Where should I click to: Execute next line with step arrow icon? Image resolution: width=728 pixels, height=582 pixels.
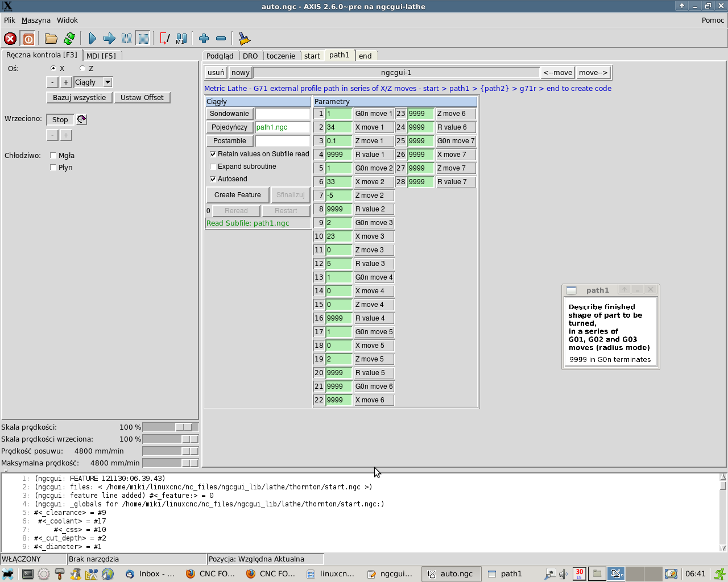[x=109, y=39]
